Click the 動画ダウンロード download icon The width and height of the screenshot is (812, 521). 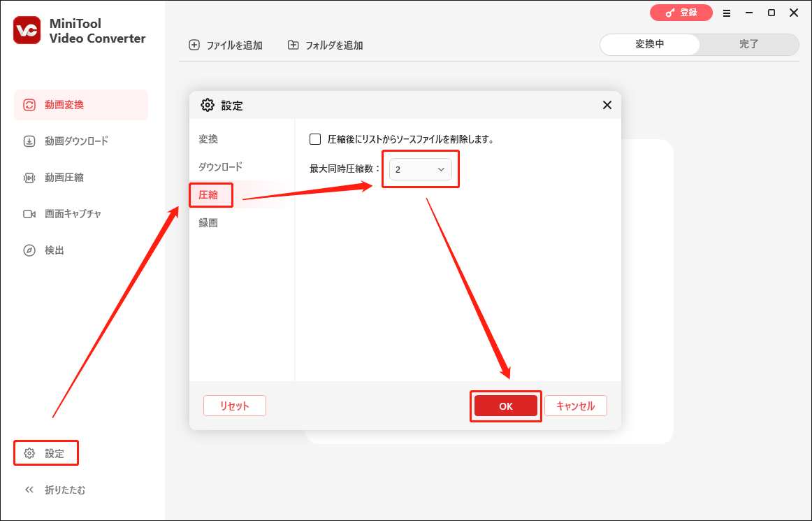(29, 141)
